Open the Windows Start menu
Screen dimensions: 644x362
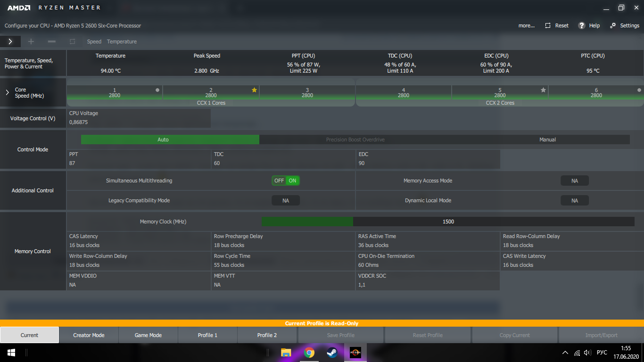[11, 353]
